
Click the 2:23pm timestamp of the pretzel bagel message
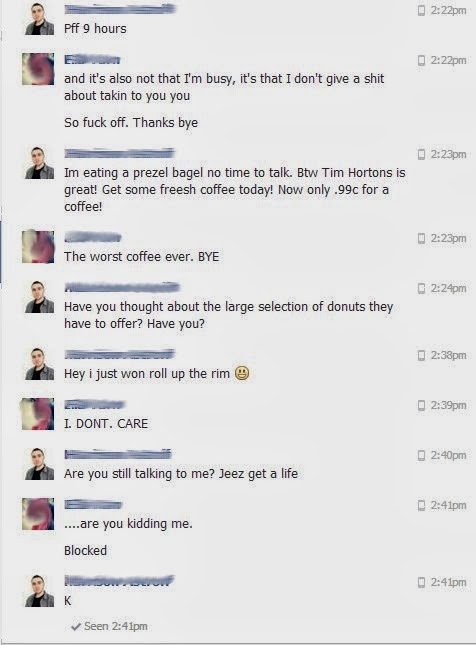point(448,154)
